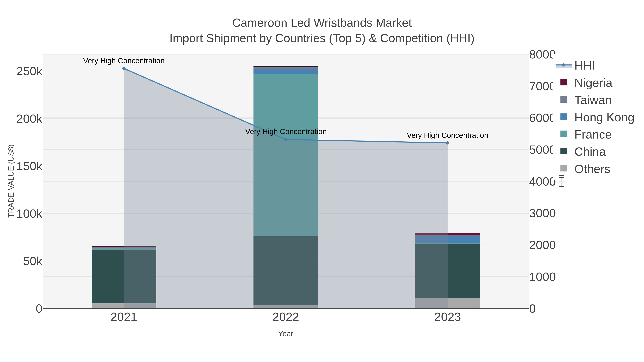Click 'Very High Concentration' annotation above 2023
Screen dimensions: 644x362
point(448,135)
